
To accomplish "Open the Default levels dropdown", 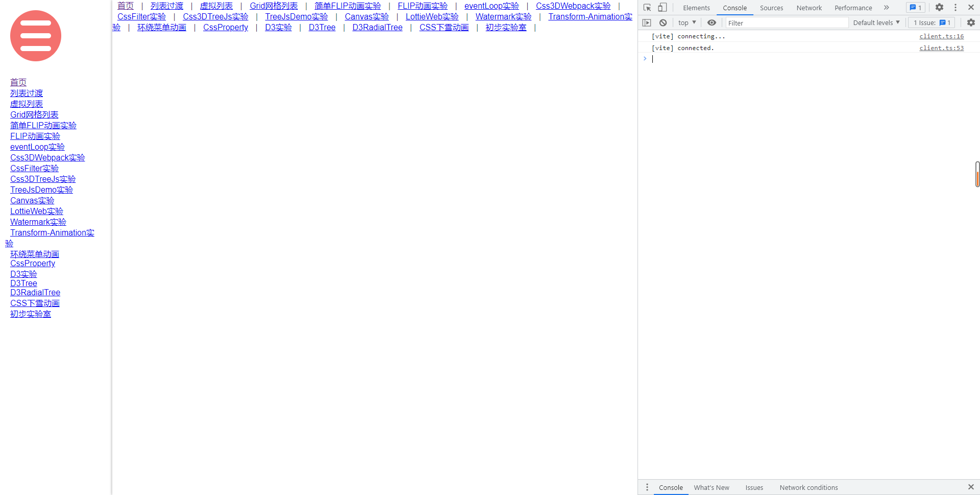I will (x=876, y=22).
